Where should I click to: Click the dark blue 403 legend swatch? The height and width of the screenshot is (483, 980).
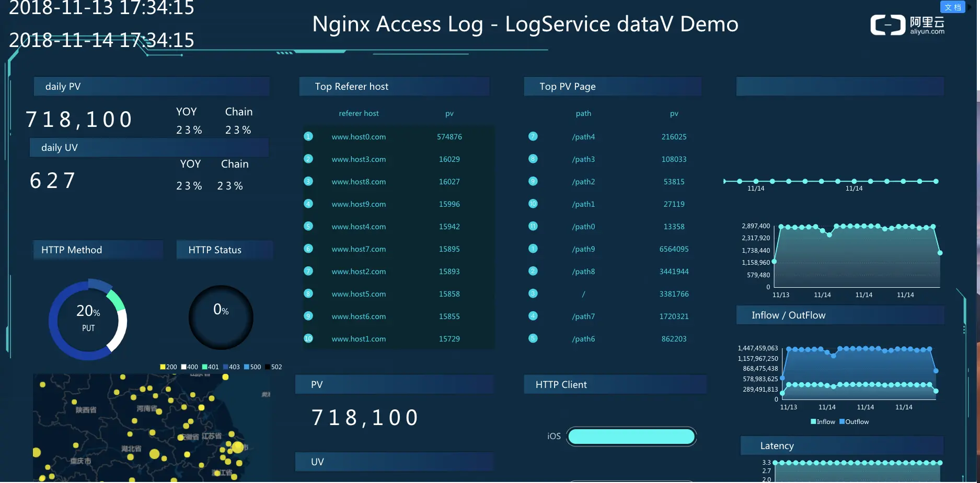pyautogui.click(x=226, y=367)
